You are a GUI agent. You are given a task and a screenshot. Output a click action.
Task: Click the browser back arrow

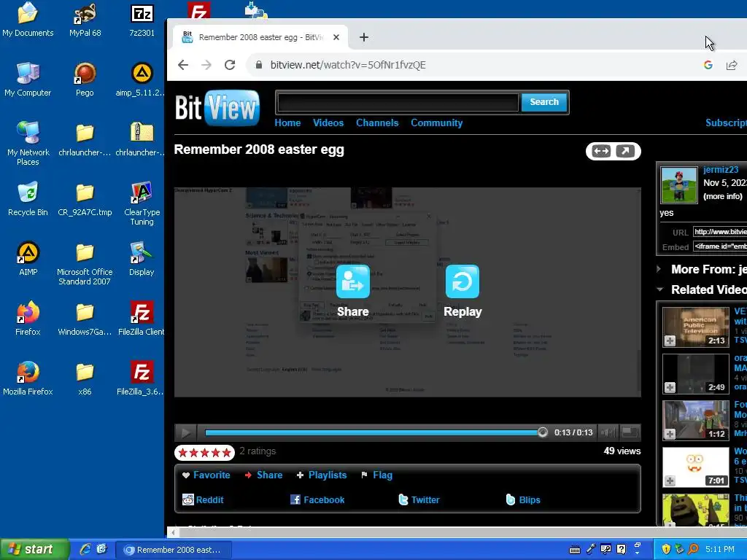(x=183, y=65)
